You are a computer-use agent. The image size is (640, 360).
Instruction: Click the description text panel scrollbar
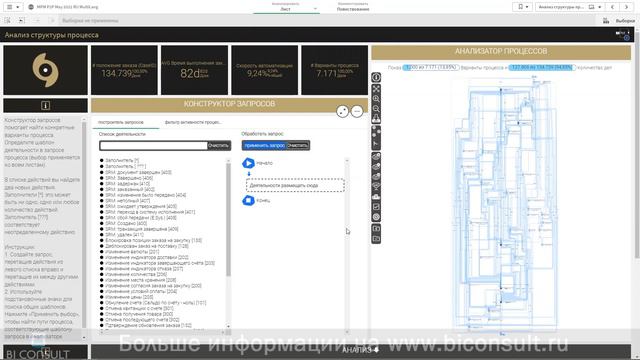click(84, 224)
